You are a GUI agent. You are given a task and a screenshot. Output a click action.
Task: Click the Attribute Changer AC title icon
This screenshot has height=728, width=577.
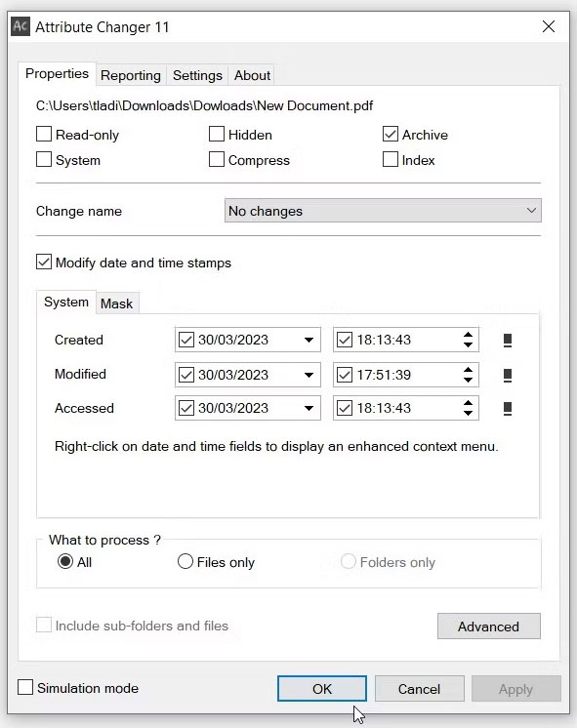(x=21, y=26)
